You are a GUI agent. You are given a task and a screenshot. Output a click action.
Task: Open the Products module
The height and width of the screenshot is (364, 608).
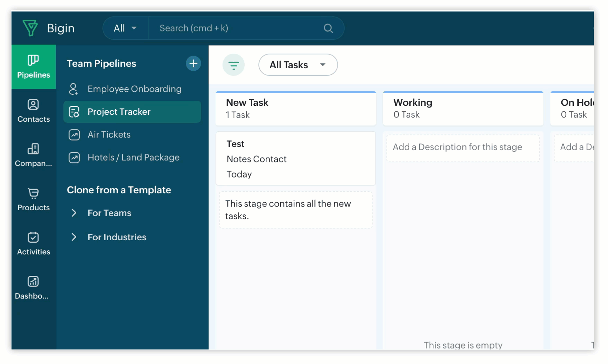(x=33, y=199)
